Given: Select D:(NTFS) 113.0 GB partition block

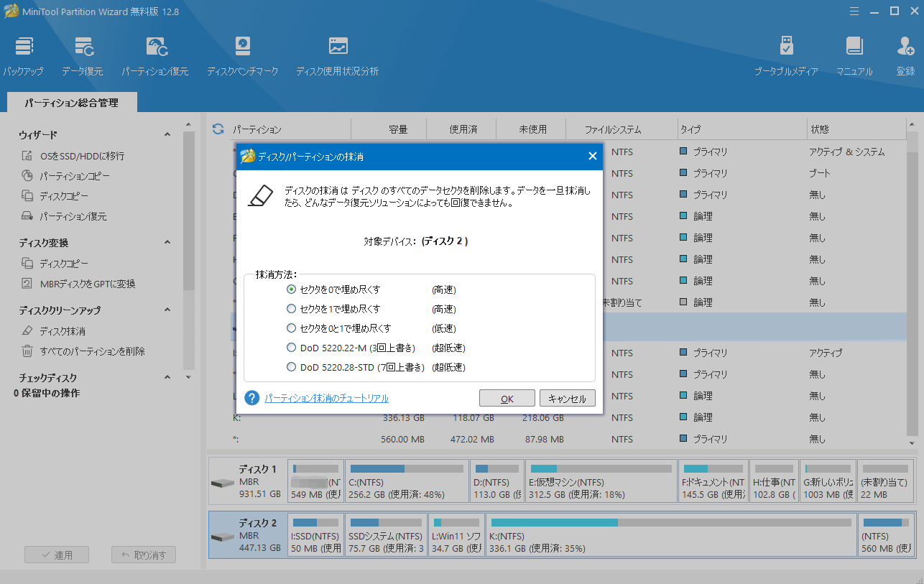Looking at the screenshot, I should tap(497, 481).
